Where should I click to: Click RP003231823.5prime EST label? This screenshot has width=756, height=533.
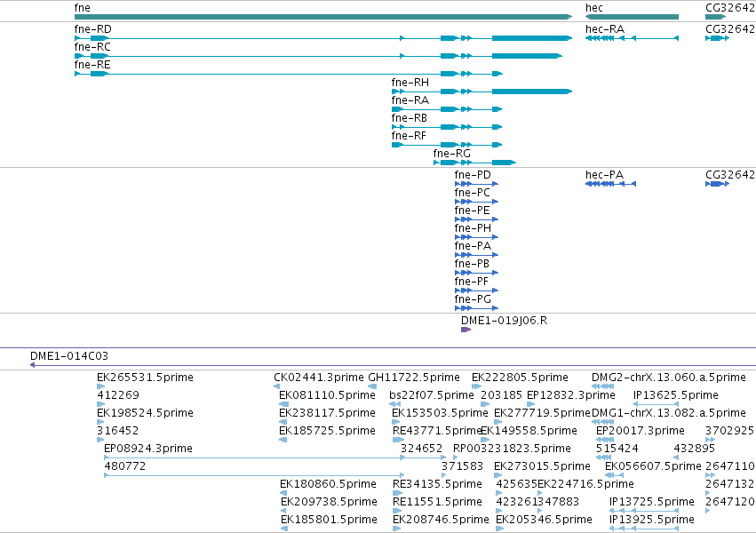[x=512, y=449]
